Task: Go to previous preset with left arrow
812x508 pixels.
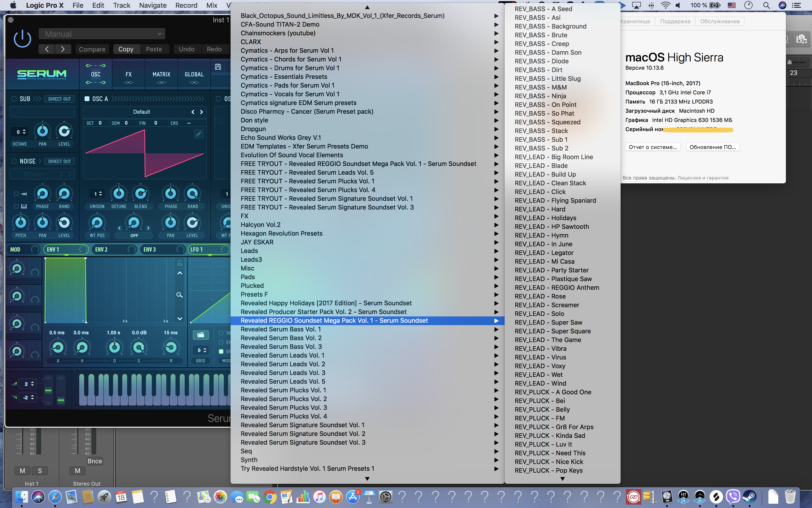Action: click(47, 49)
